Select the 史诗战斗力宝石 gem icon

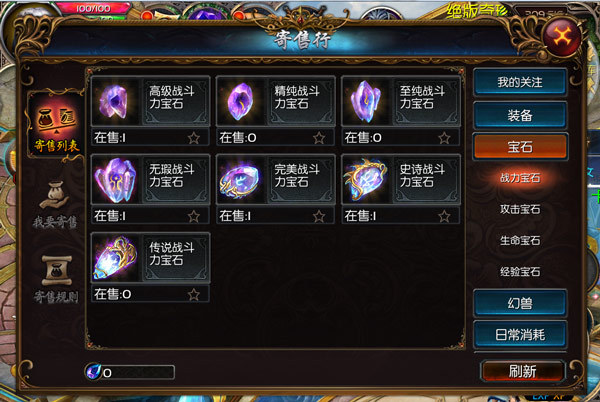[365, 180]
